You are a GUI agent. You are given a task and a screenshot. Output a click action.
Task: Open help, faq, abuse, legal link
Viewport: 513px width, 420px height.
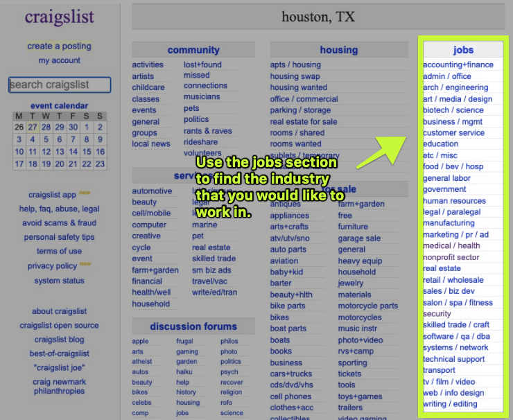click(x=59, y=209)
